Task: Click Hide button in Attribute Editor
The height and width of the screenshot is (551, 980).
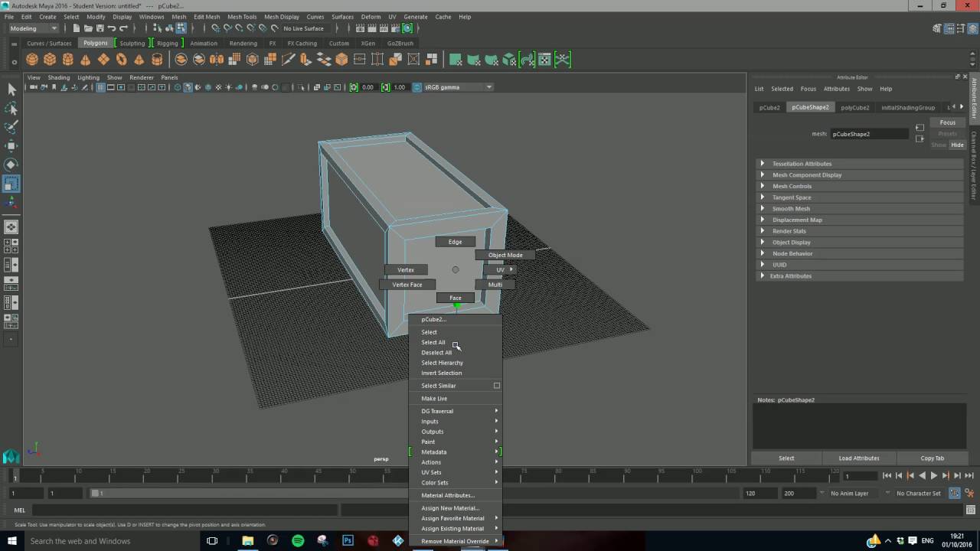Action: (957, 145)
